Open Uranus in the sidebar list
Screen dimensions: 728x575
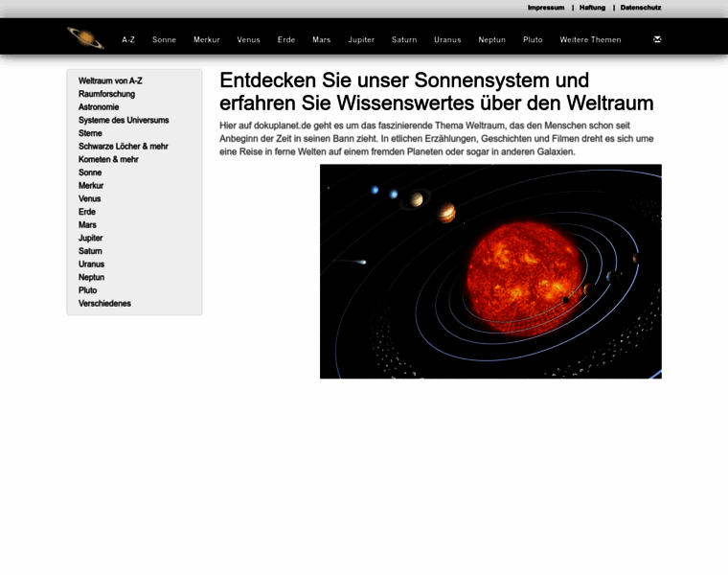click(x=91, y=264)
